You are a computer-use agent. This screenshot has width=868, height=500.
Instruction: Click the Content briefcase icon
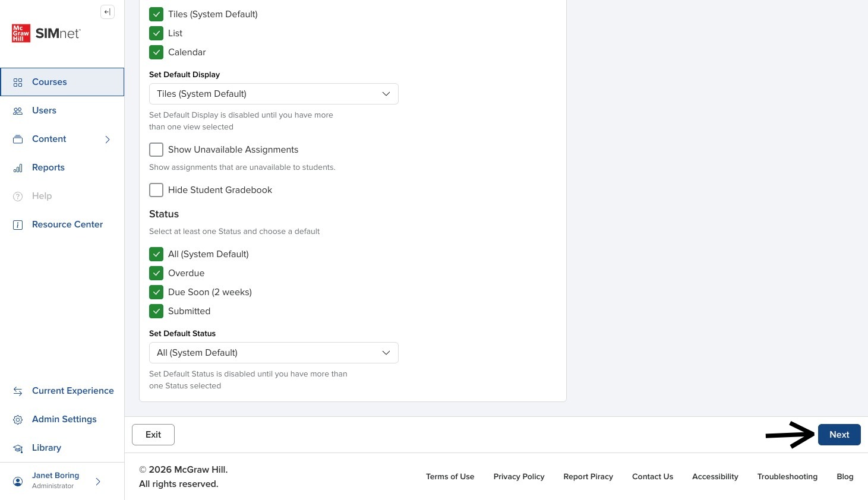pyautogui.click(x=18, y=140)
